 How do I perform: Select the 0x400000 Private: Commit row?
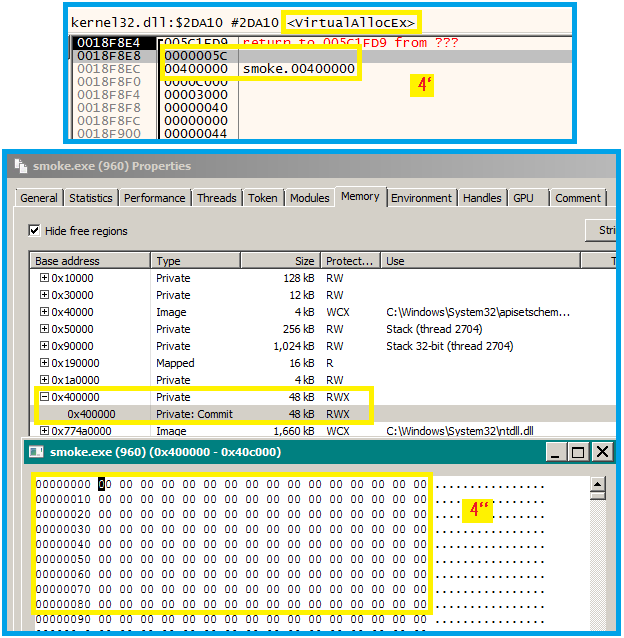[200, 414]
